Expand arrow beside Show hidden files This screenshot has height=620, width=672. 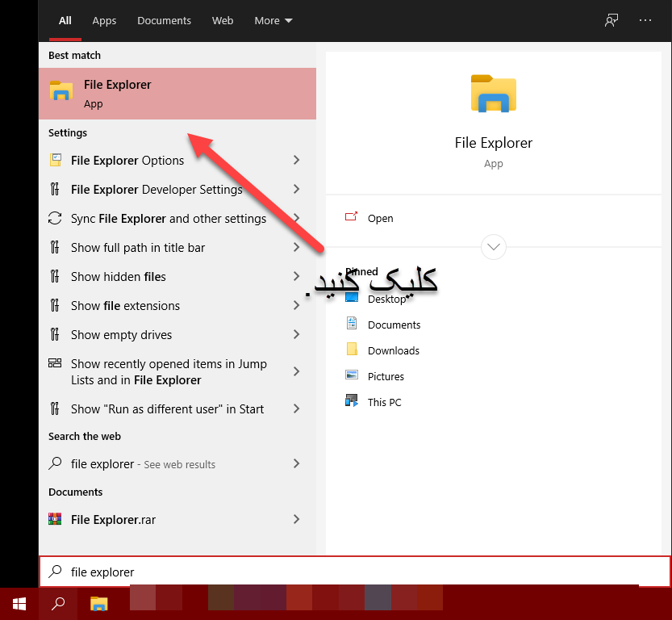click(296, 276)
